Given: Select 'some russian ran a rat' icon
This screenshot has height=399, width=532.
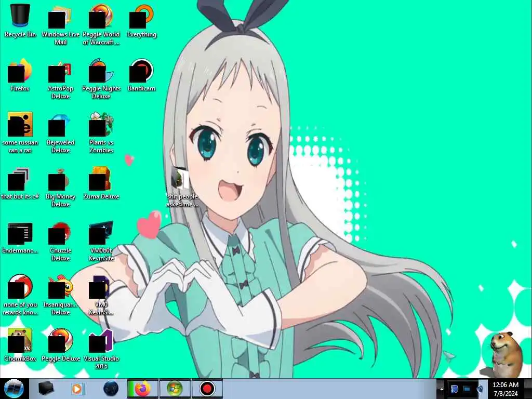Looking at the screenshot, I should 20,133.
